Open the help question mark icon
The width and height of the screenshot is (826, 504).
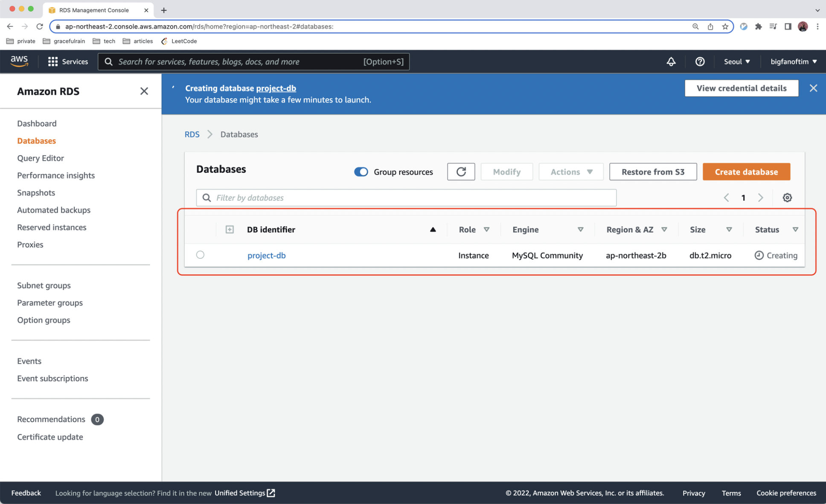(700, 61)
